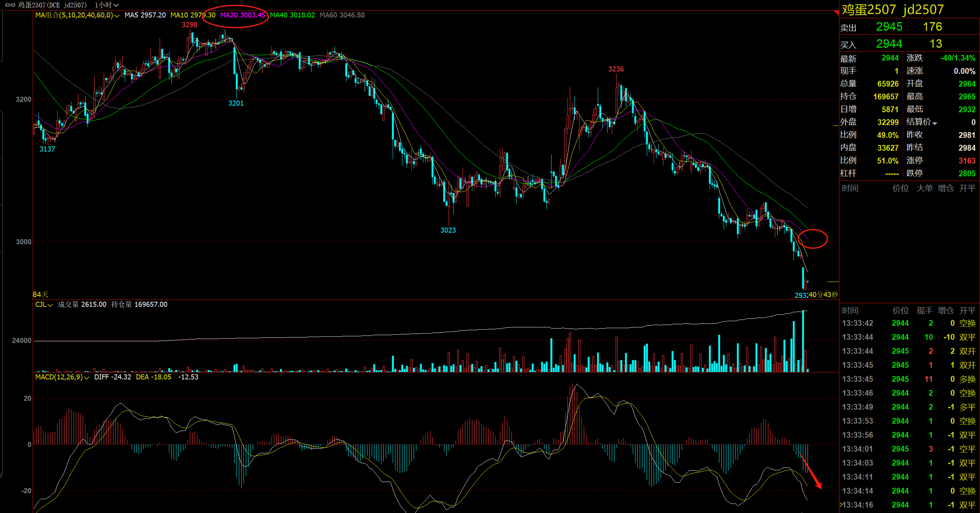Click the bid volume 13
980x513 pixels.
[x=936, y=44]
